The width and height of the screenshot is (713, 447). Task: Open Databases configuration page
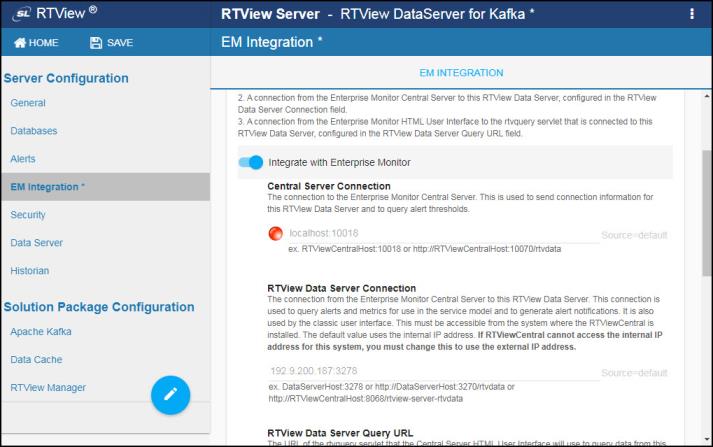point(34,131)
